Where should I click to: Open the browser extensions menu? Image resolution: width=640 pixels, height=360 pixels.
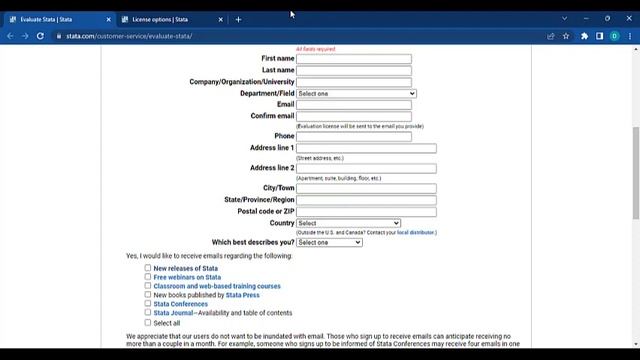584,36
